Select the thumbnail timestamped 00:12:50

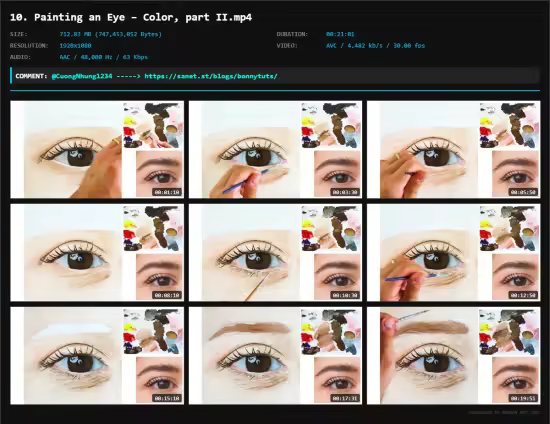point(454,253)
